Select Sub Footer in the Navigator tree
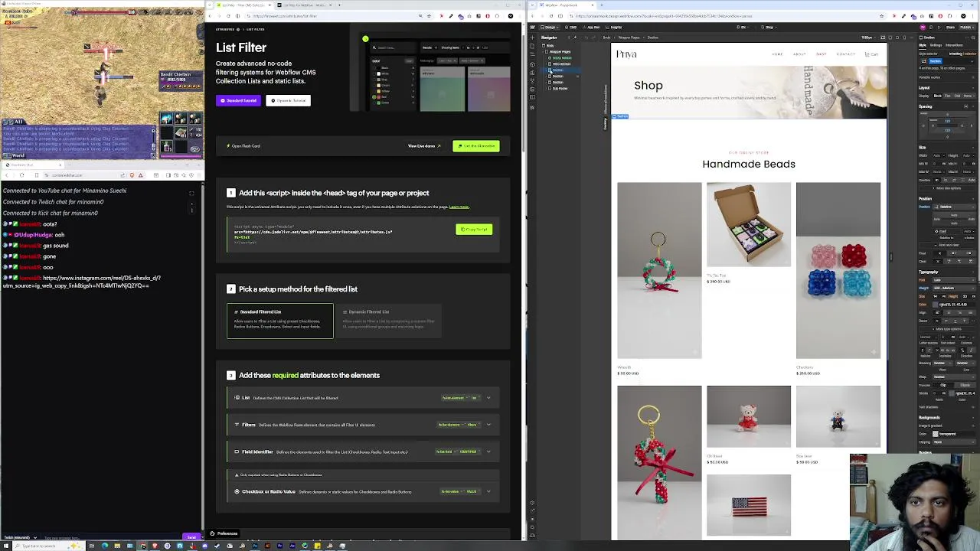 tap(560, 89)
